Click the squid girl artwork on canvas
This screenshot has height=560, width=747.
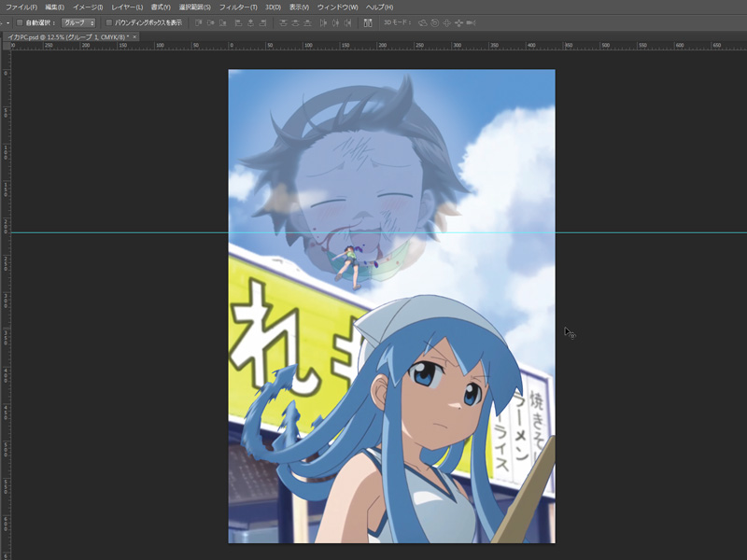tap(391, 306)
